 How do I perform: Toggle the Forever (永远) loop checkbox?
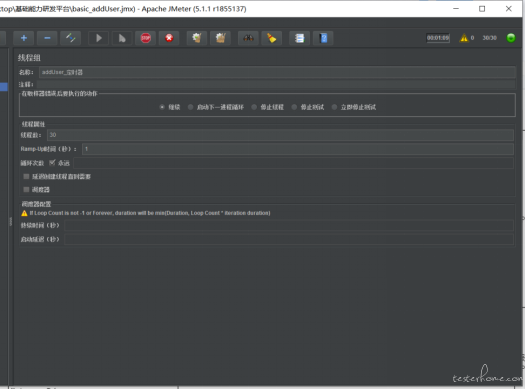52,163
